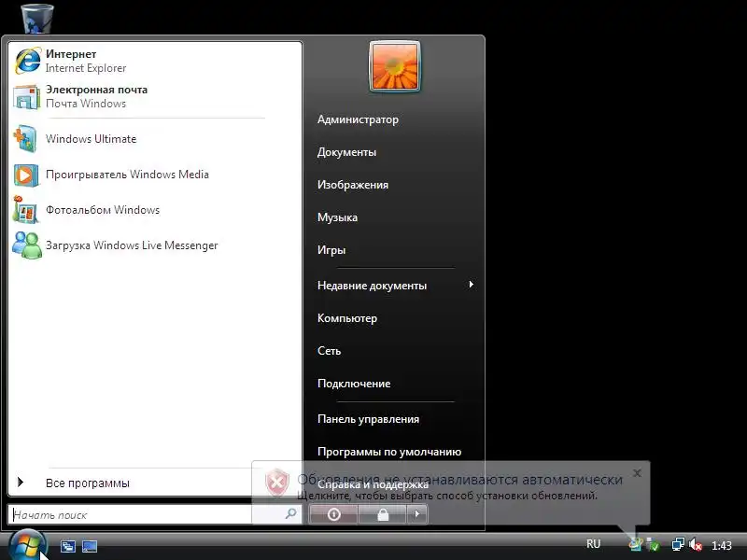Launch Загрузка Windows Live Messenger
Screen dimensions: 747x560
(x=155, y=245)
